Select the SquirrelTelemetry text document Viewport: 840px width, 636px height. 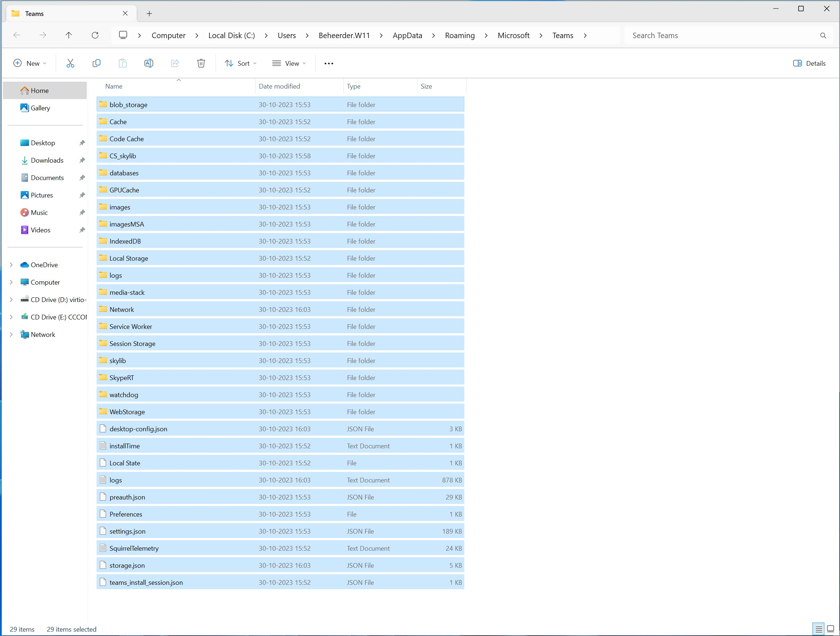pyautogui.click(x=280, y=548)
